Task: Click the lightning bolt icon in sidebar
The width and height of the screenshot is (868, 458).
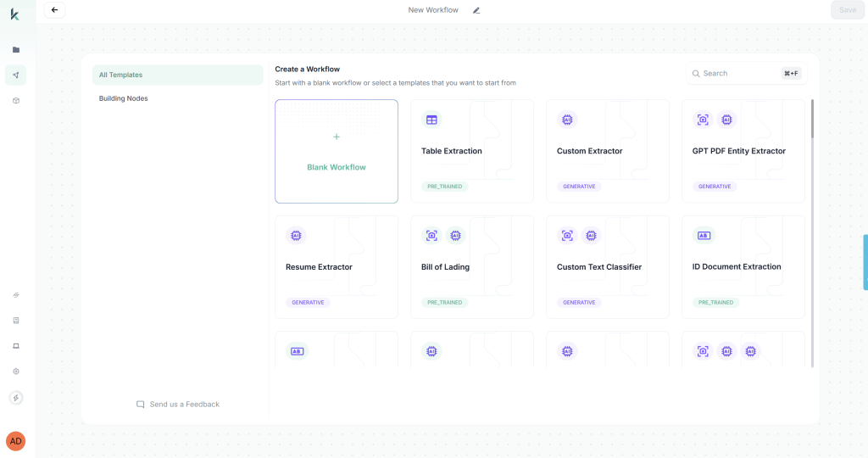Action: tap(15, 398)
